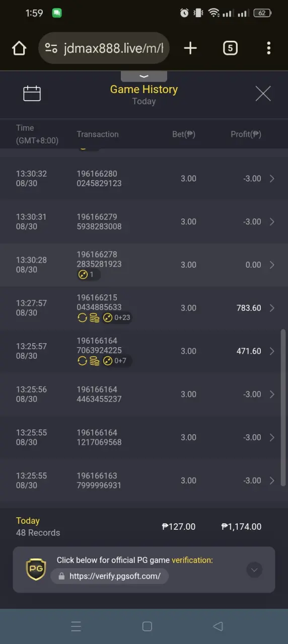Tap the coins icon on transaction 7063924225

94,361
